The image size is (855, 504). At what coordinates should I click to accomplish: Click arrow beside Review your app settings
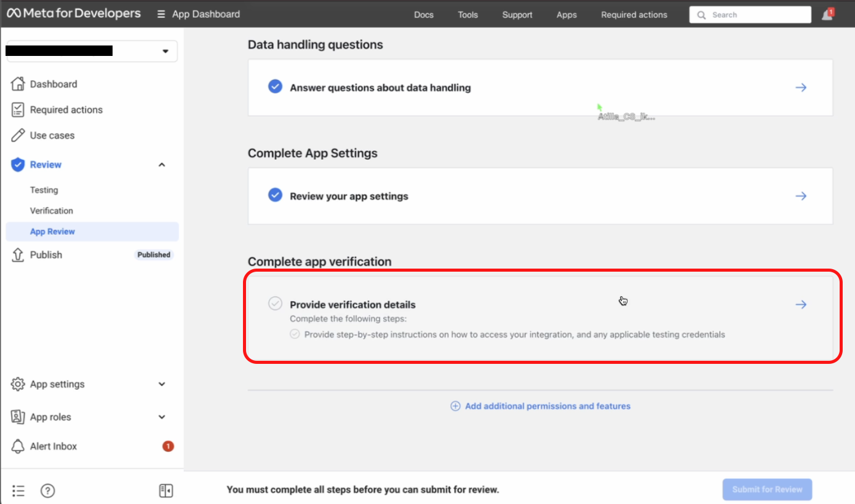tap(801, 196)
